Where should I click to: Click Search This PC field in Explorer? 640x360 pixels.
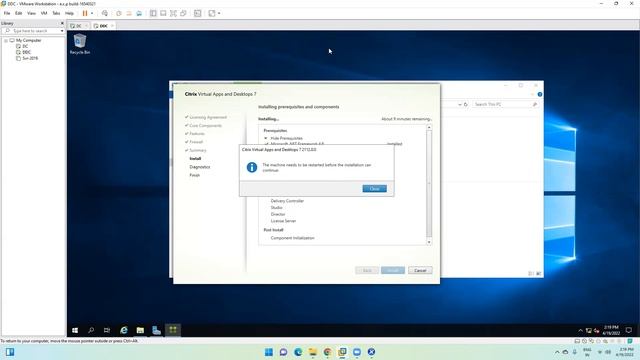[x=505, y=104]
